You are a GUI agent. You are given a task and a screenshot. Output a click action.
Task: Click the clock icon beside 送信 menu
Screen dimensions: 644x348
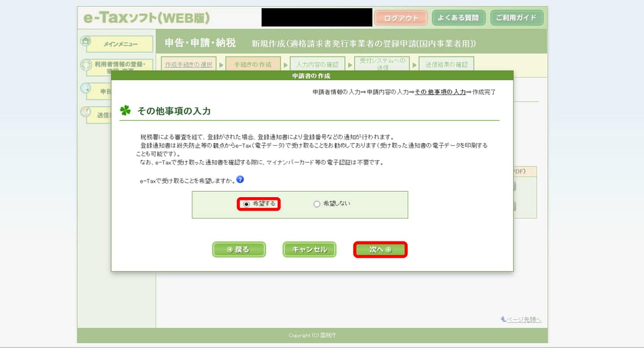point(85,113)
